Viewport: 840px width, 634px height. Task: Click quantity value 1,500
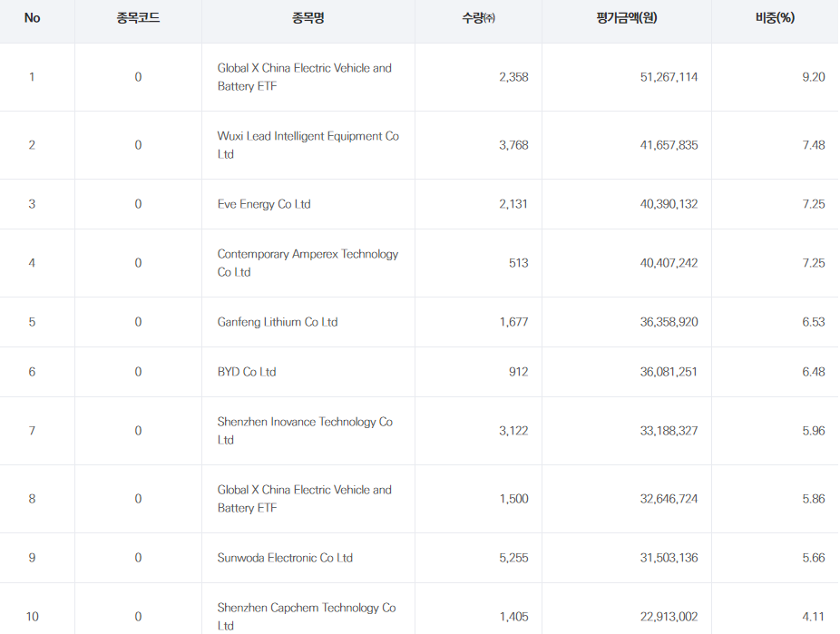coord(513,499)
